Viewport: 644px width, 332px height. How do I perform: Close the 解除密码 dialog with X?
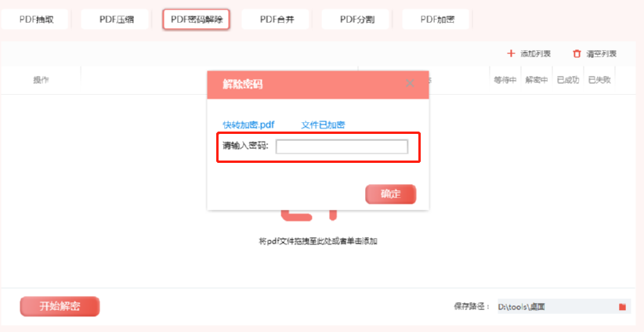tap(410, 83)
